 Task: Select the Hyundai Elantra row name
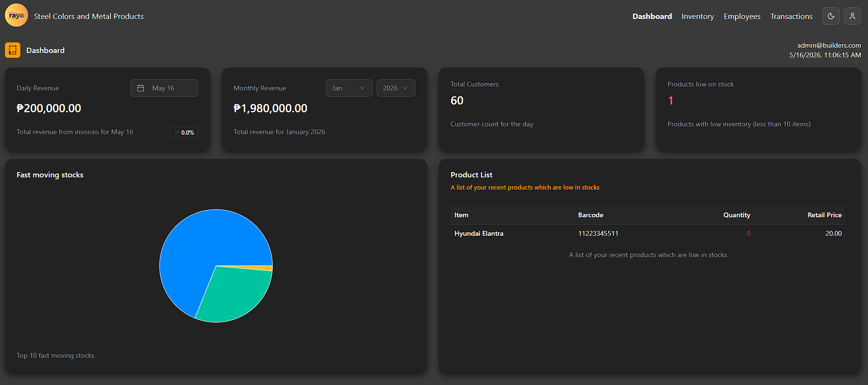(x=479, y=233)
